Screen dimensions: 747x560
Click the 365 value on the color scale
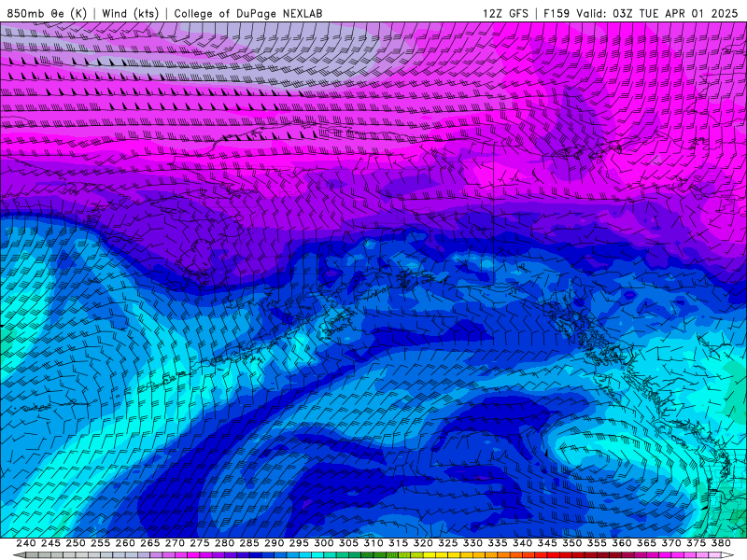(x=646, y=543)
